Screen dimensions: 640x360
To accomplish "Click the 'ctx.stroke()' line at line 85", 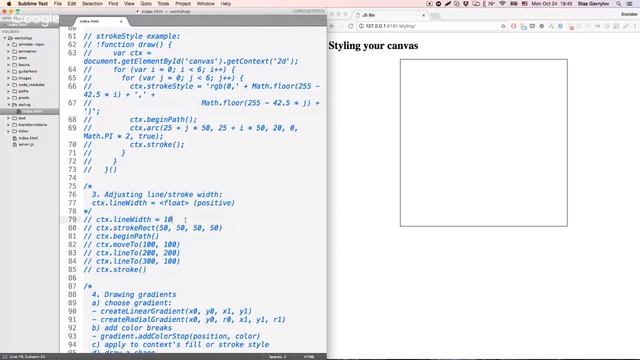I will point(115,269).
